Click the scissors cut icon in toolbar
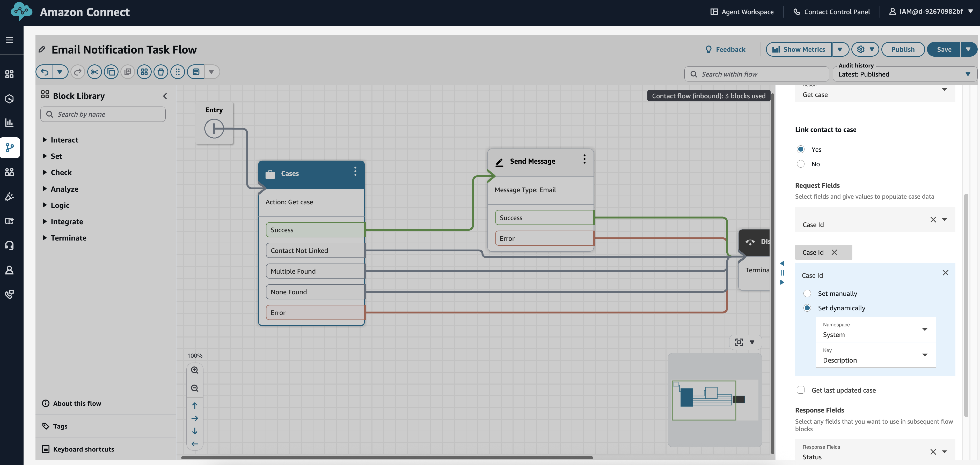 click(94, 72)
